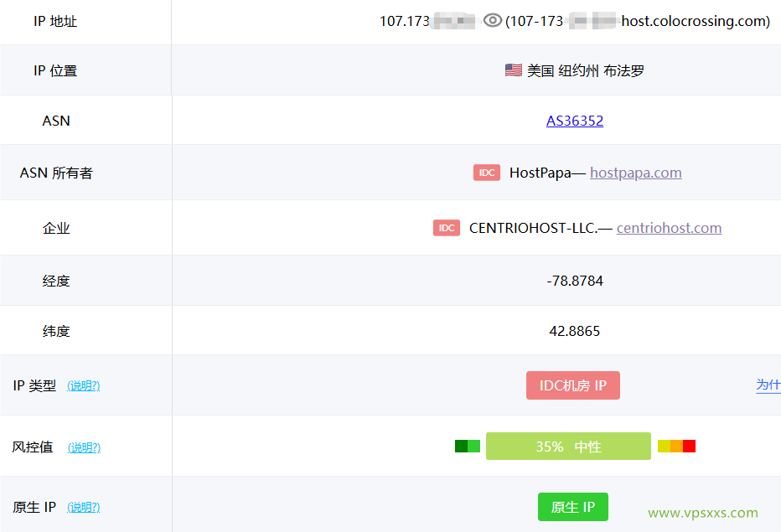Click location text 美国 纽约州 布法罗

tap(585, 70)
